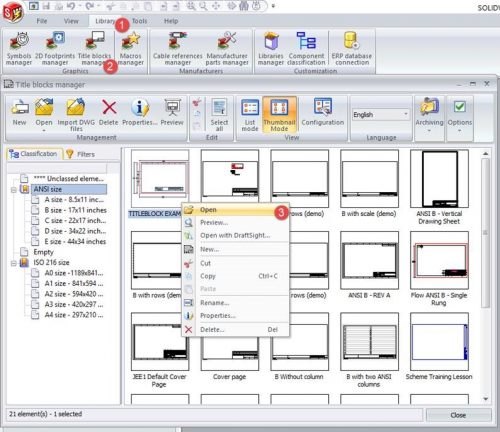Viewport: 500px width, 432px height.
Task: Select E size - 44x34 inches item
Action: point(75,241)
